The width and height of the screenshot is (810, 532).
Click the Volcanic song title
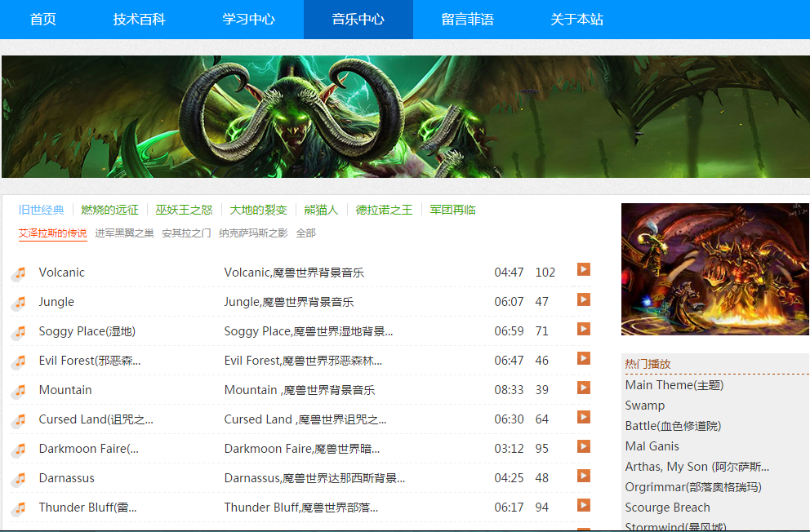(61, 273)
